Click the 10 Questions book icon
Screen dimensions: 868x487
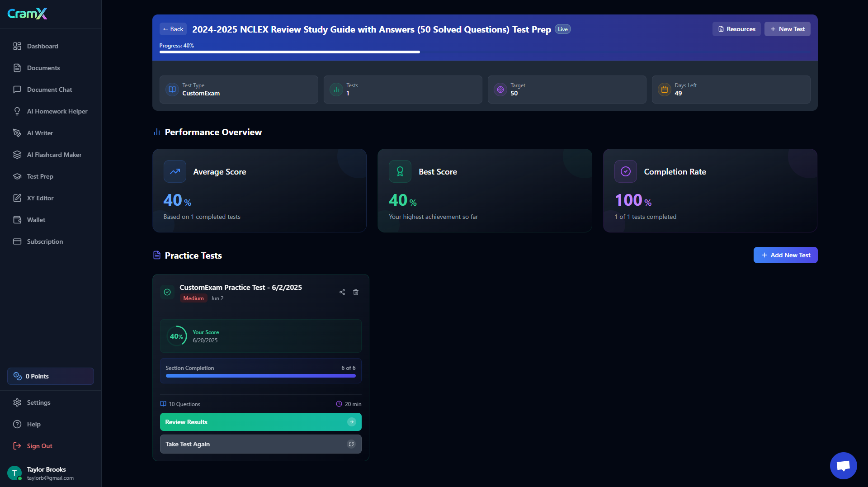pos(163,404)
